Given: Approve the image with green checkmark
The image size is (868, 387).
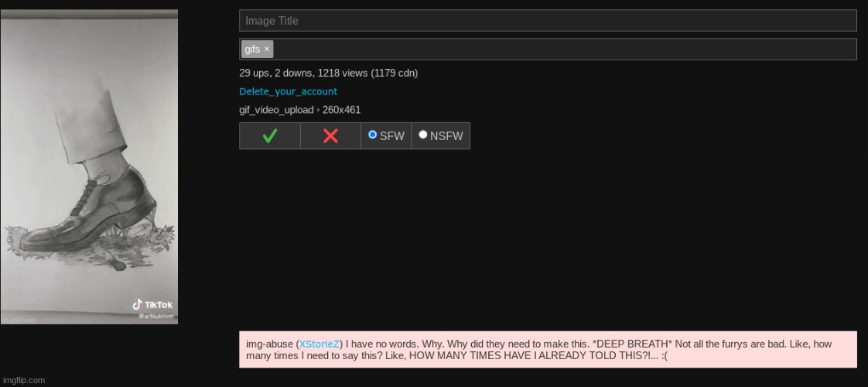Looking at the screenshot, I should [x=269, y=136].
